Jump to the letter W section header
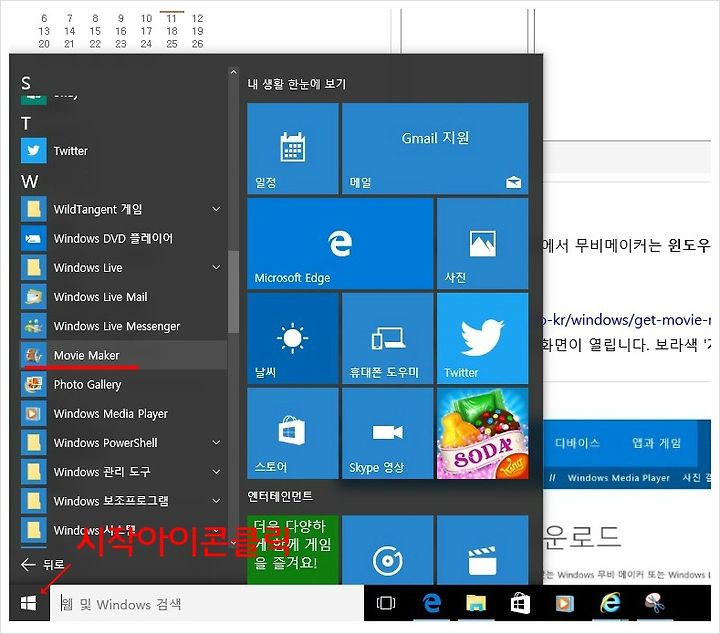The width and height of the screenshot is (720, 634). [x=29, y=181]
